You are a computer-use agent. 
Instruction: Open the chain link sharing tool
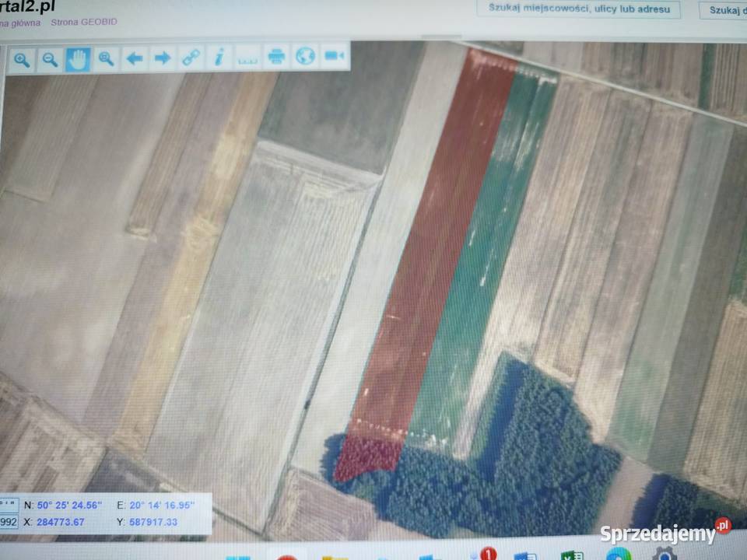191,58
